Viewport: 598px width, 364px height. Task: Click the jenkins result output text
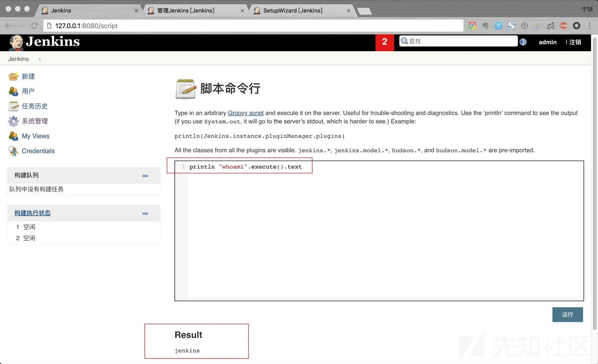(x=187, y=351)
